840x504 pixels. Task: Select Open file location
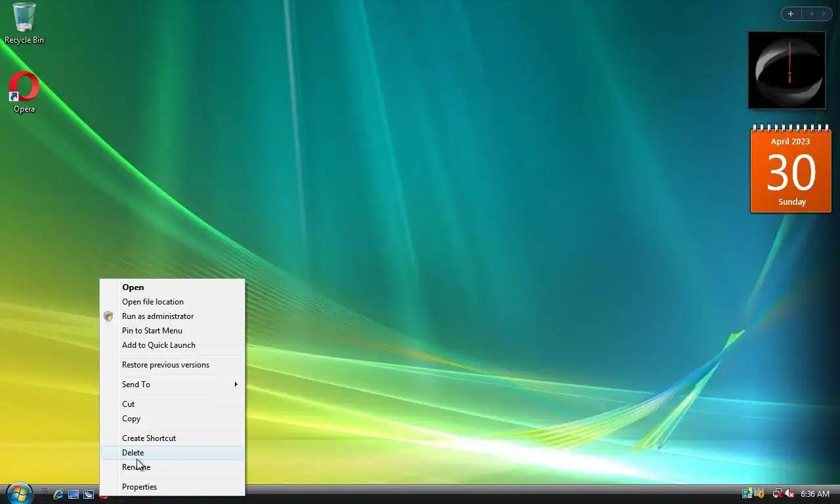click(172, 302)
